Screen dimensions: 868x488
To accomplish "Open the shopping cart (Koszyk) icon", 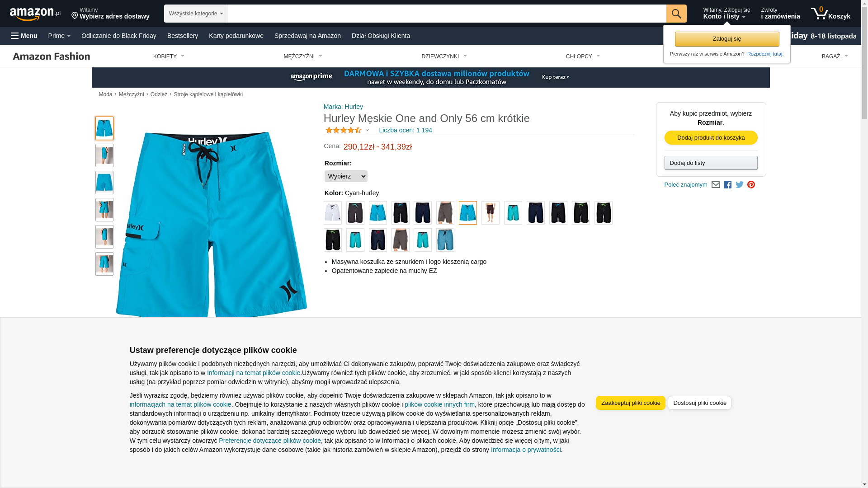I will (x=830, y=14).
